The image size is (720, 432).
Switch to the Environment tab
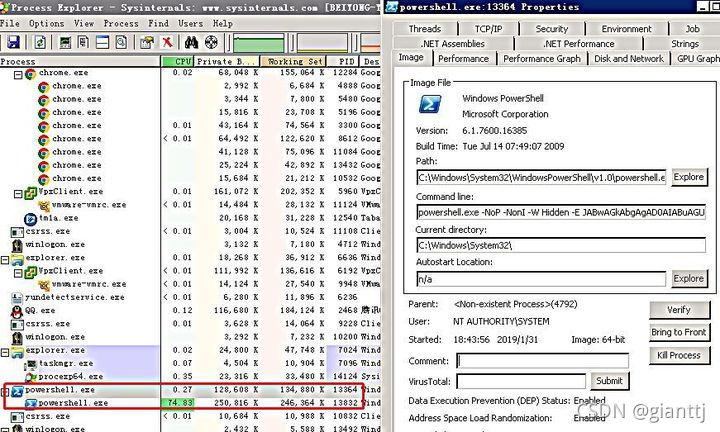pyautogui.click(x=626, y=29)
